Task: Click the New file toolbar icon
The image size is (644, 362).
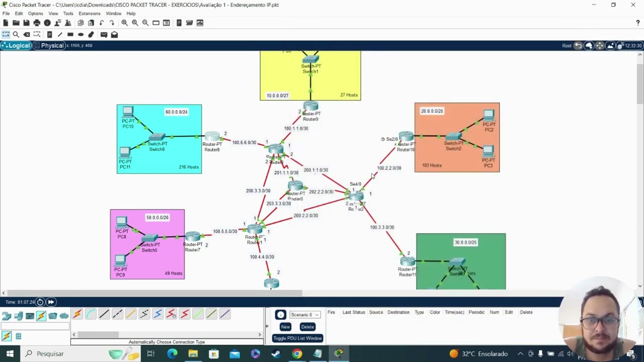Action: [6, 23]
